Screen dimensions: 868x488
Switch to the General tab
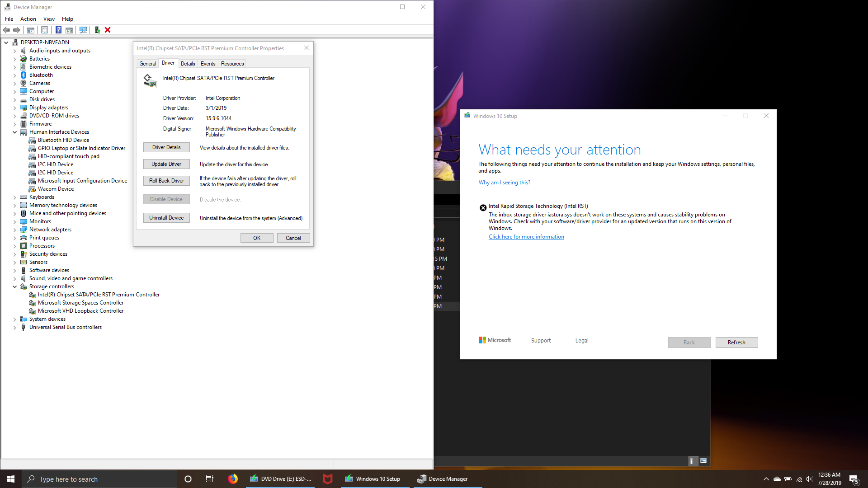148,64
